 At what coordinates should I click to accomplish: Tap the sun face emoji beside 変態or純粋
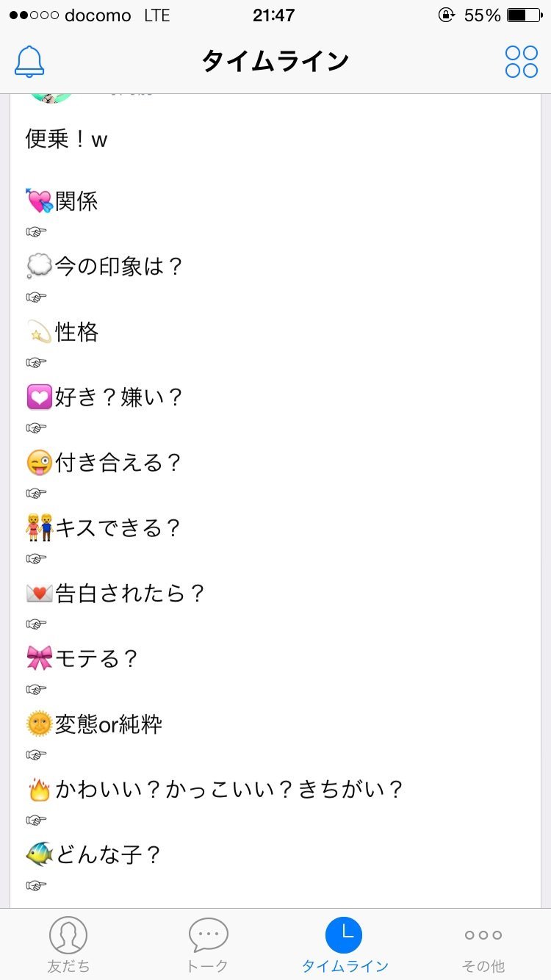tap(39, 724)
